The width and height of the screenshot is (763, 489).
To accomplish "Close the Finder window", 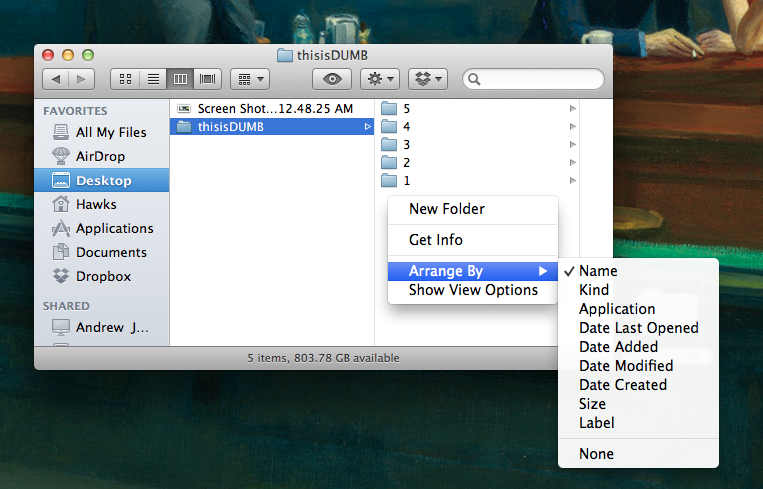I will tap(48, 55).
